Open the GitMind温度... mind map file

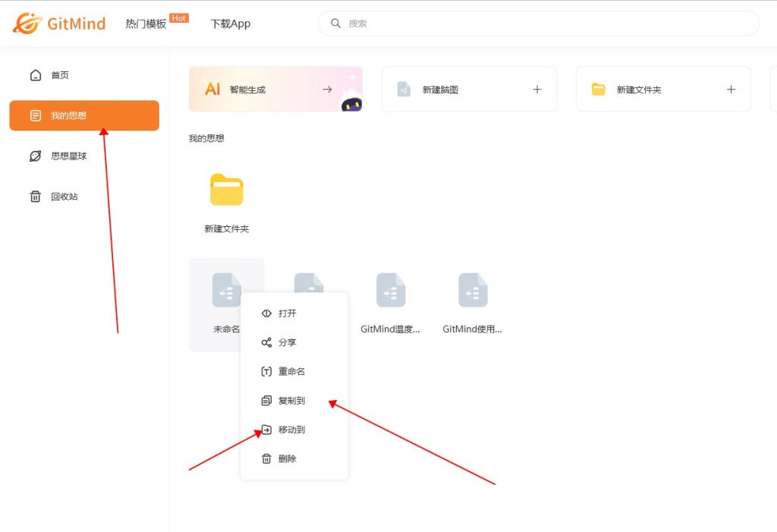click(391, 290)
